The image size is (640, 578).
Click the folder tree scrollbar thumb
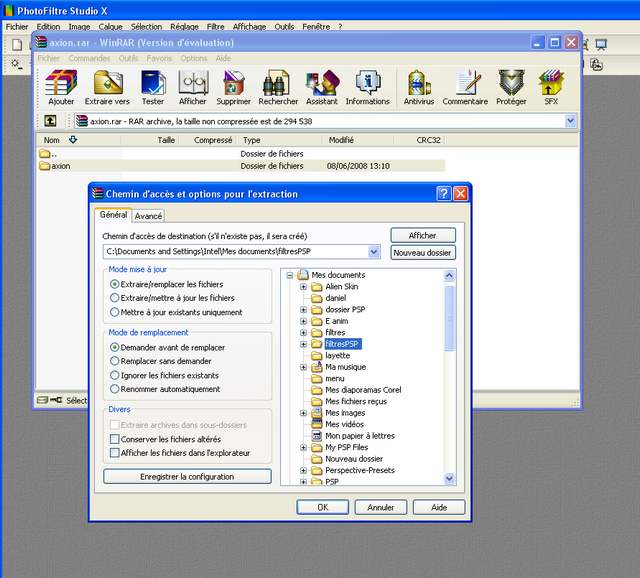pos(449,318)
